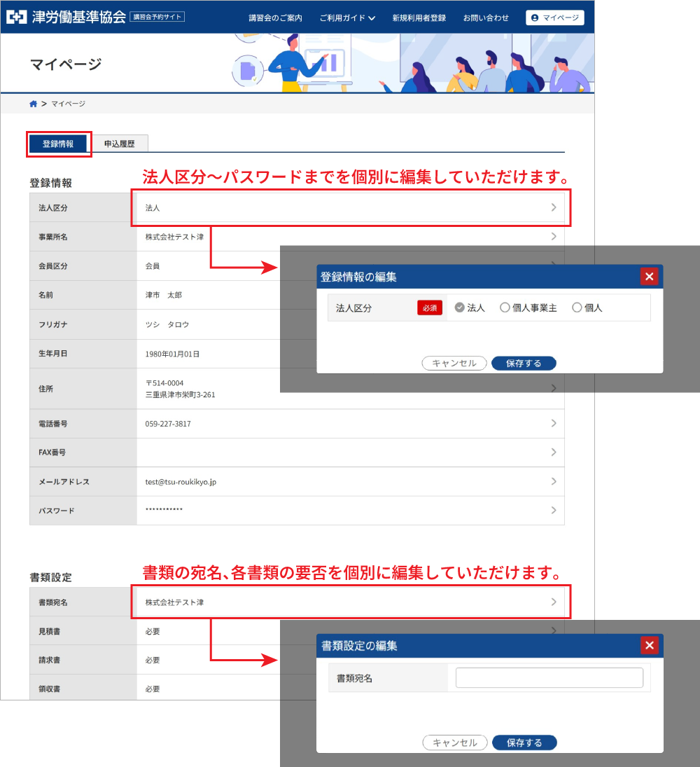Click the 書類宛名 text input field
Screen dimensions: 700x767
[x=549, y=678]
